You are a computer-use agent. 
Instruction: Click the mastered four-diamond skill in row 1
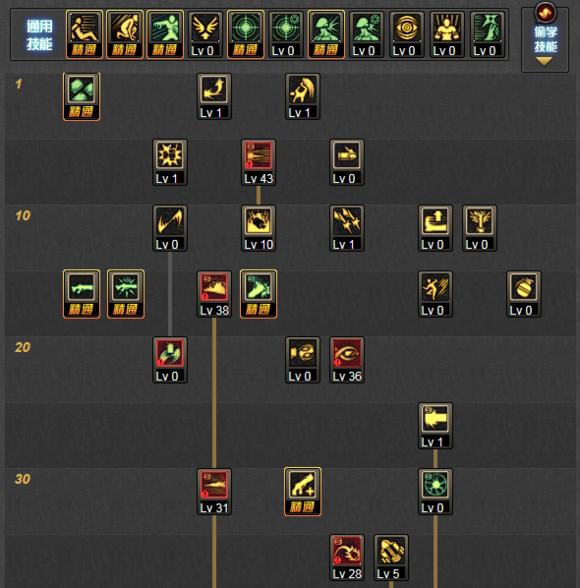(x=82, y=97)
